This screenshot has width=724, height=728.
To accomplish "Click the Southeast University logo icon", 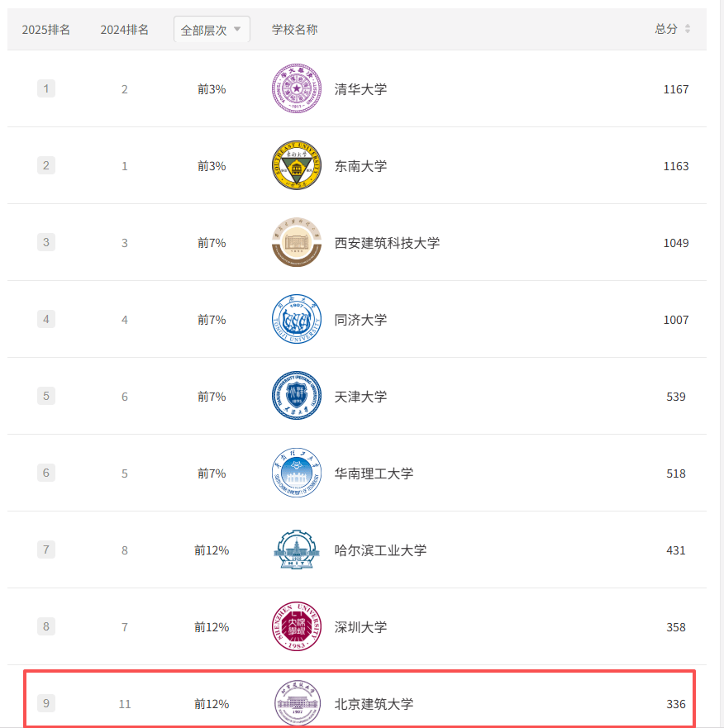I will tap(296, 165).
